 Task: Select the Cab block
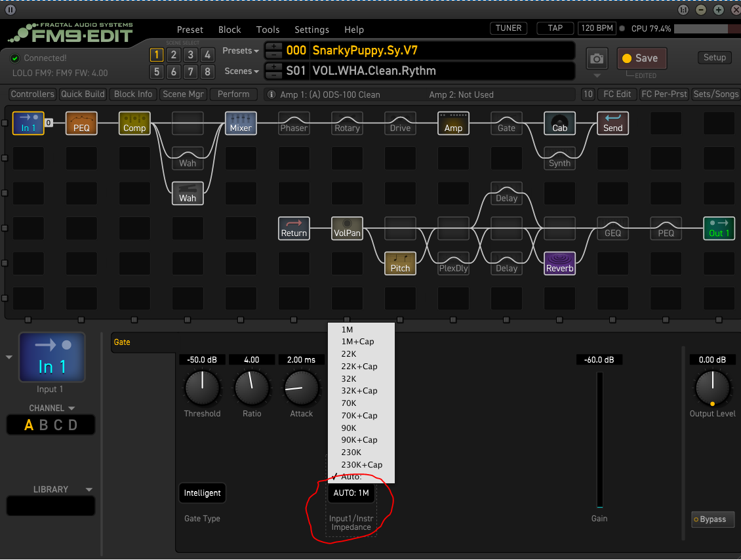(559, 123)
